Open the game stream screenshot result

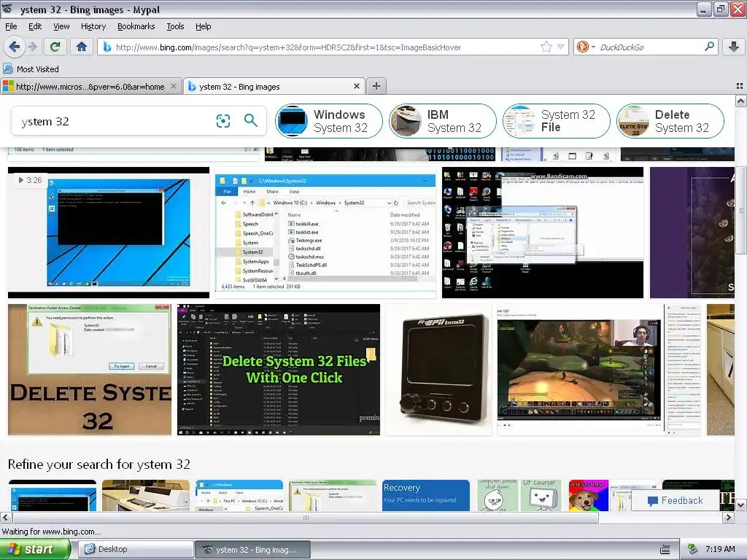click(x=599, y=370)
